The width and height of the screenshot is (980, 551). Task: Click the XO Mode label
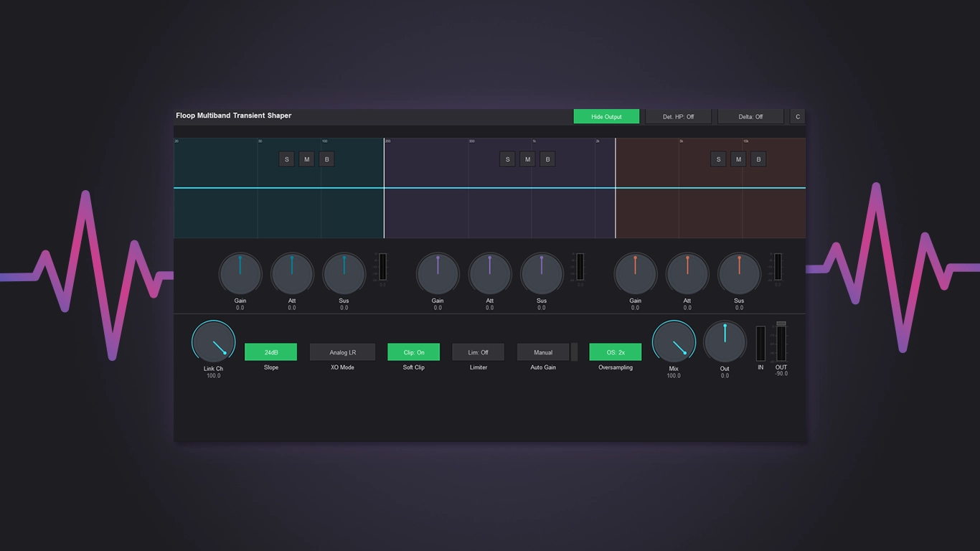(x=342, y=367)
